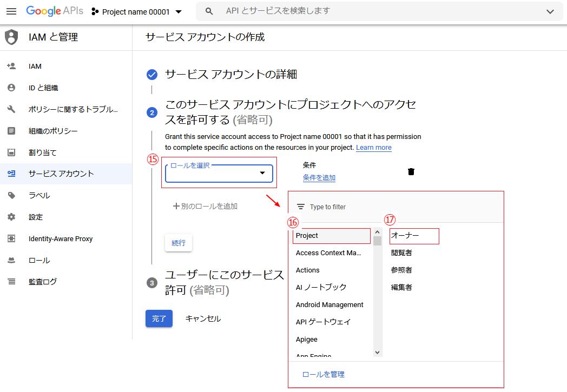Click the gear icon for 設定
The width and height of the screenshot is (567, 392).
[x=11, y=217]
